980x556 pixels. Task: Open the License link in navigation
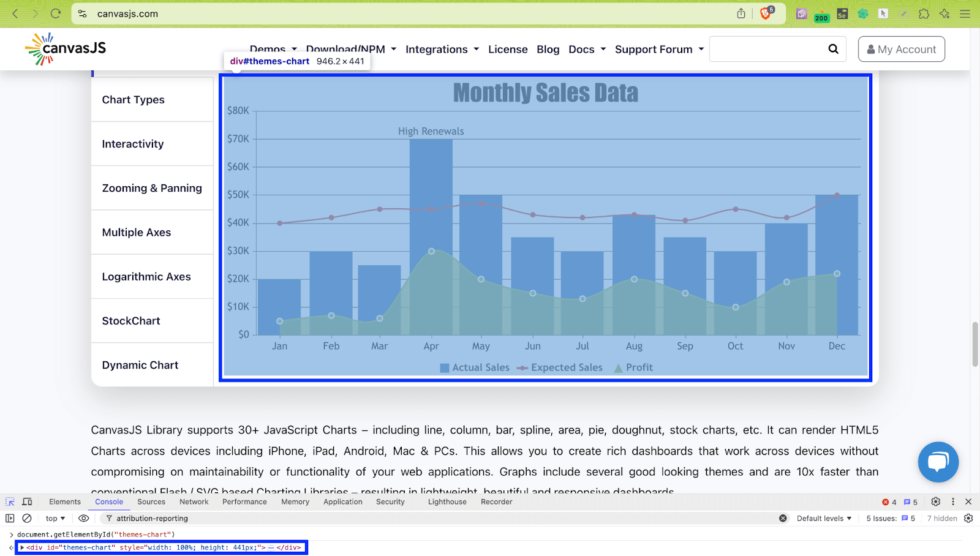pyautogui.click(x=508, y=50)
